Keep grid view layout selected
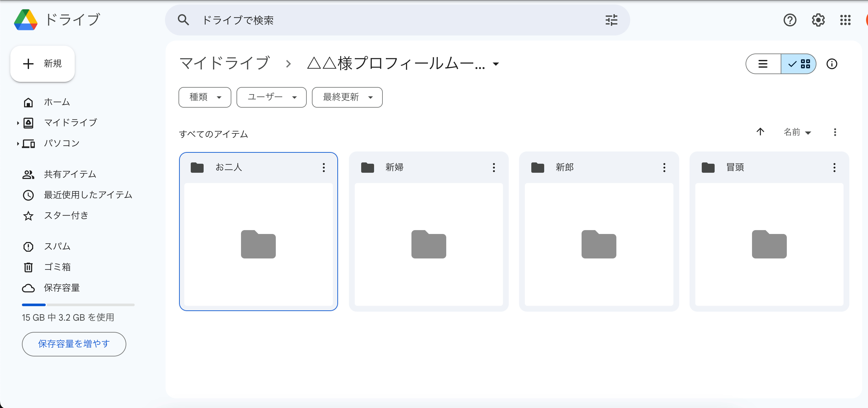The image size is (868, 408). click(799, 64)
